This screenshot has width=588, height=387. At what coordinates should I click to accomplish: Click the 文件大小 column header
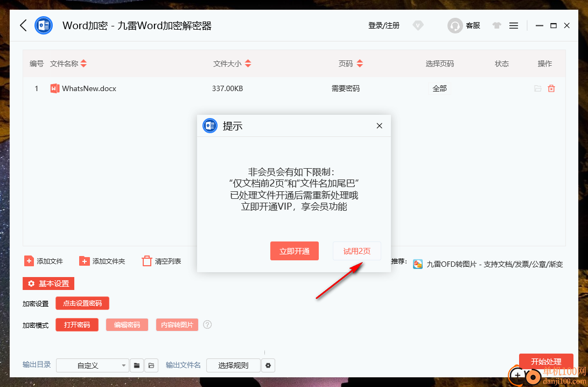[x=227, y=64]
